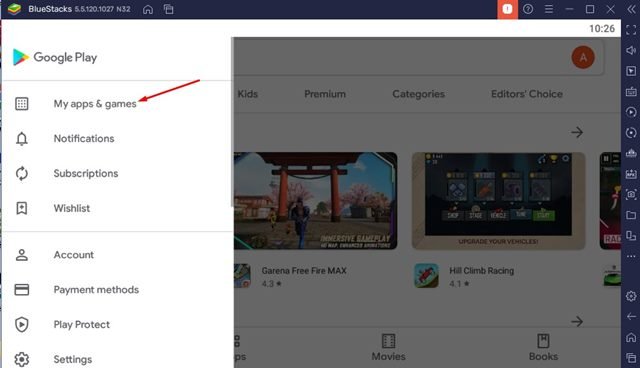Click the Hill Climb Racing app icon
640x368 pixels.
[x=427, y=276]
